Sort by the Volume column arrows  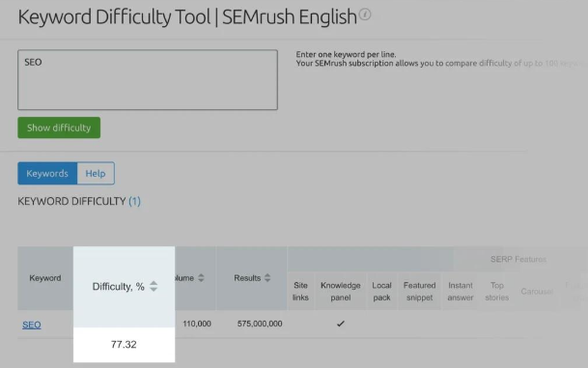201,278
